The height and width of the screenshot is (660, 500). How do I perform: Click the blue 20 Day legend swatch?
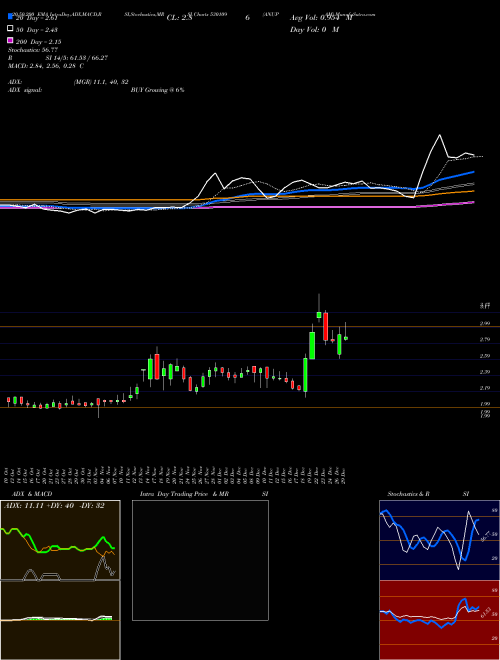(x=10, y=17)
